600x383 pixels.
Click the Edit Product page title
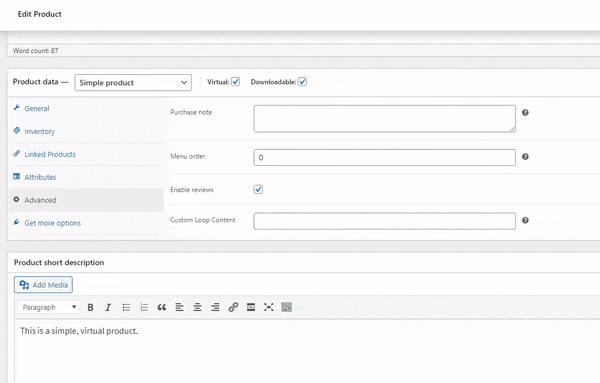click(x=39, y=14)
